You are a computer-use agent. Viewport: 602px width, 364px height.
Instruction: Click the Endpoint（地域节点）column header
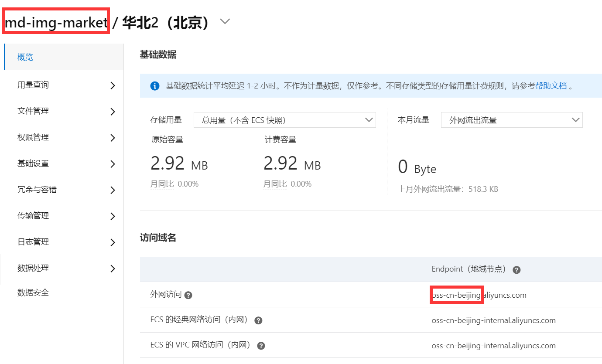(x=470, y=269)
